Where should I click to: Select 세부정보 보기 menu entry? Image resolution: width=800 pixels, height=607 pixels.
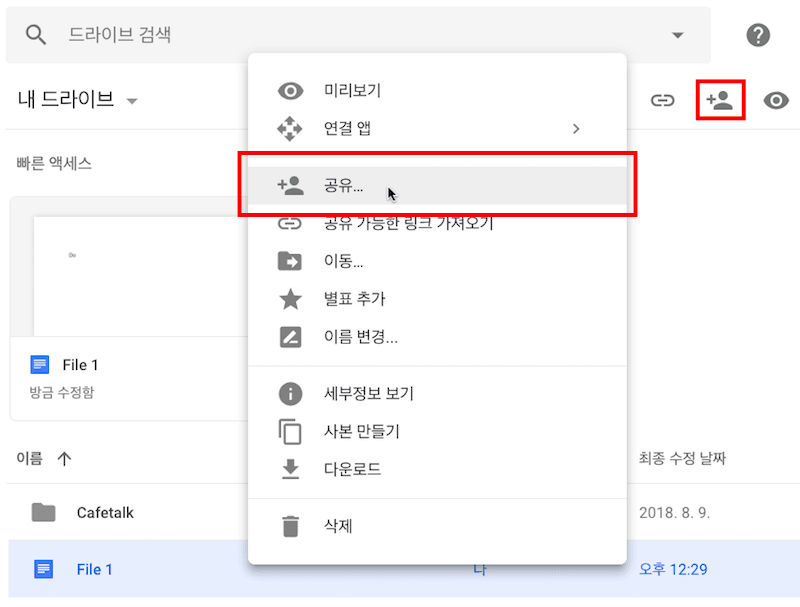point(437,394)
